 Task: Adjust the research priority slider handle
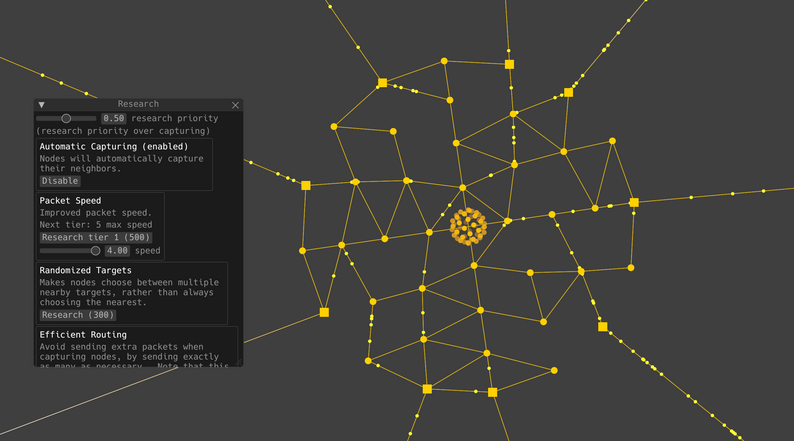pos(66,118)
